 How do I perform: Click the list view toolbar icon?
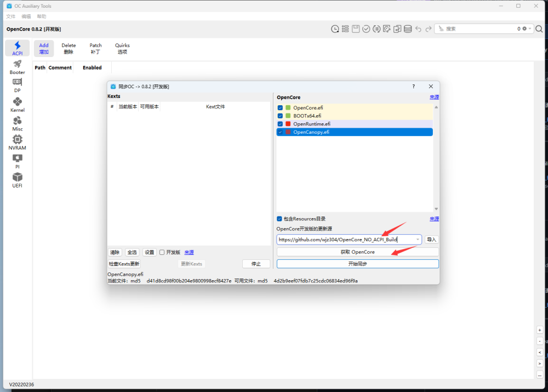tap(345, 29)
